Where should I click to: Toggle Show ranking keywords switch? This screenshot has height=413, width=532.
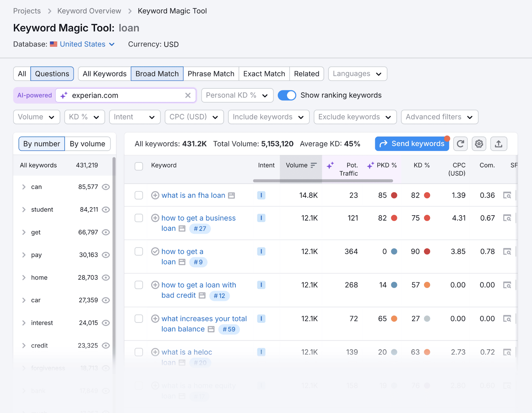pyautogui.click(x=287, y=95)
